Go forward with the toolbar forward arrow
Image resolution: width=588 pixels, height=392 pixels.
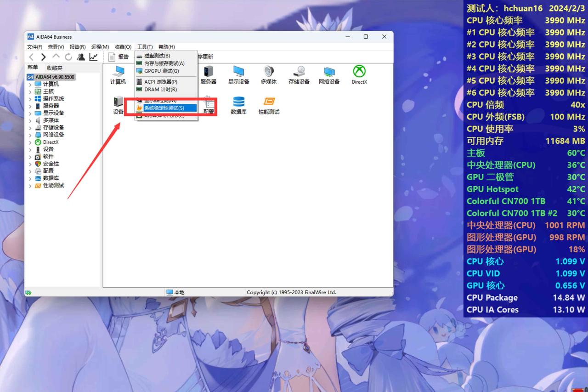click(x=44, y=57)
